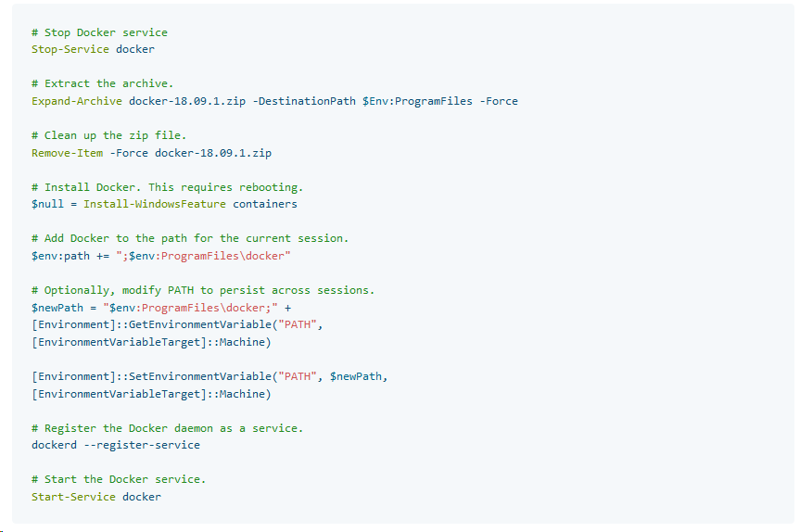Click the 'Optionally, modify PATH' comment
This screenshot has width=800, height=532.
click(203, 291)
